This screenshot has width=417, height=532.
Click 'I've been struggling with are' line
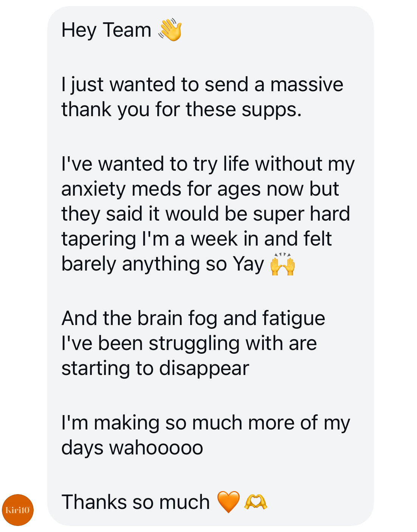click(189, 344)
